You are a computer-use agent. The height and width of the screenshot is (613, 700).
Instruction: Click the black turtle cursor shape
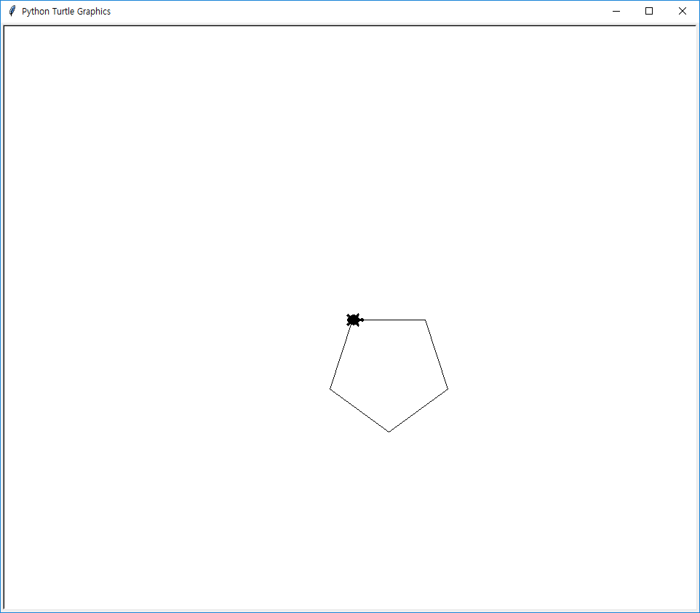355,320
